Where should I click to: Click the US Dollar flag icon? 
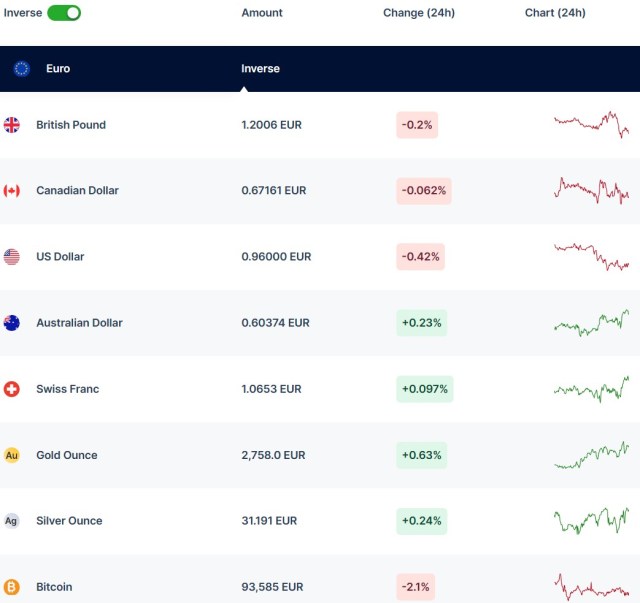(12, 257)
